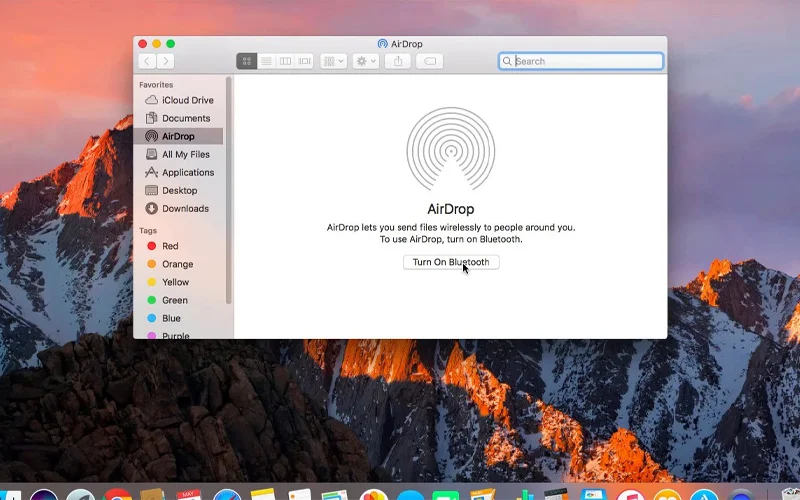800x500 pixels.
Task: Select the Purple tag
Action: point(179,334)
